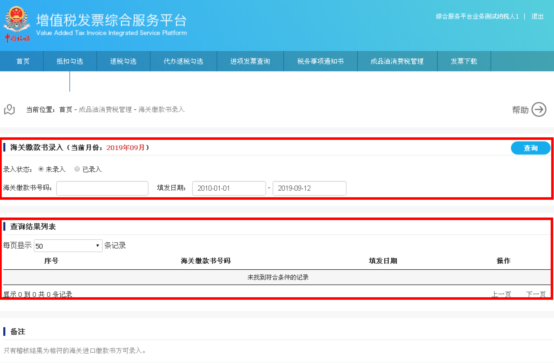Click the 未找到符合条件的记录 empty row
This screenshot has height=363, width=554.
pyautogui.click(x=277, y=277)
